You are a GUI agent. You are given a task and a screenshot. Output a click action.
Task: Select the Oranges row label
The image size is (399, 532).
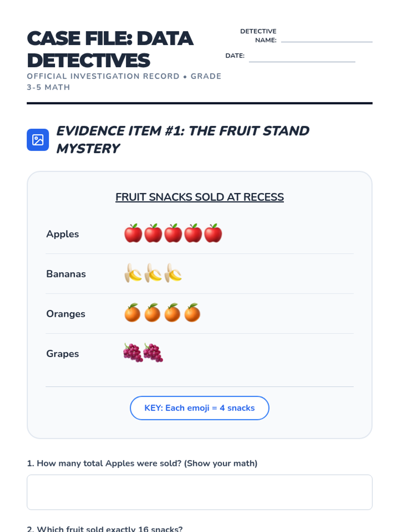click(66, 314)
